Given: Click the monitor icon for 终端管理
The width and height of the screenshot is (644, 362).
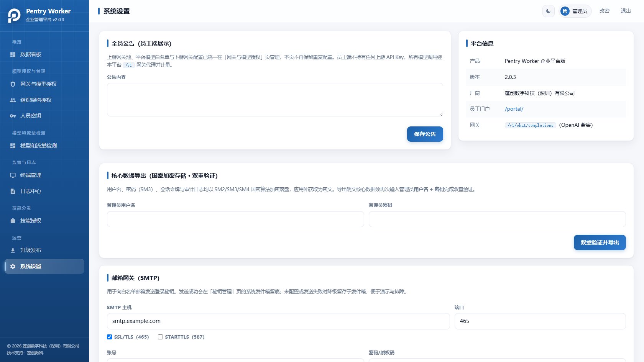Looking at the screenshot, I should pyautogui.click(x=13, y=175).
